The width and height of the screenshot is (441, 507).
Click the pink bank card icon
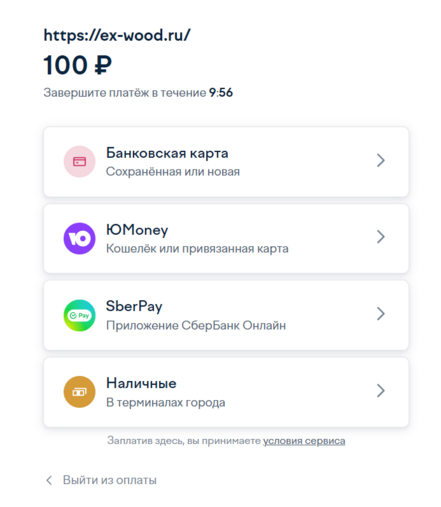point(79,162)
